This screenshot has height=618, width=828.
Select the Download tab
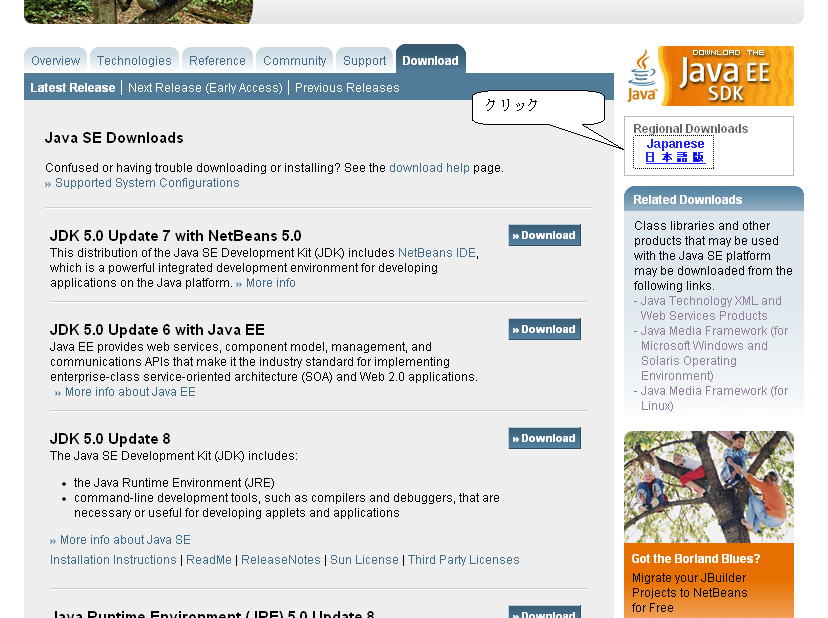(430, 60)
